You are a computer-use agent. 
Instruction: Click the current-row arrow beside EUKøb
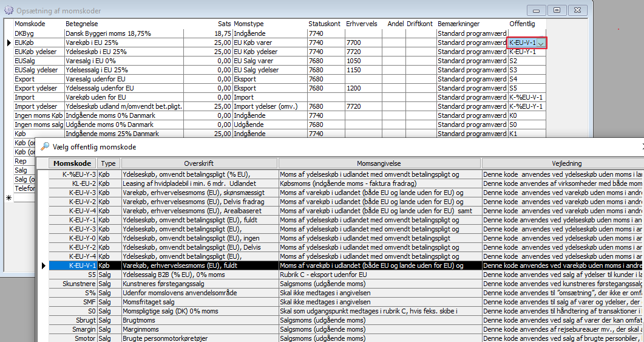coord(8,43)
